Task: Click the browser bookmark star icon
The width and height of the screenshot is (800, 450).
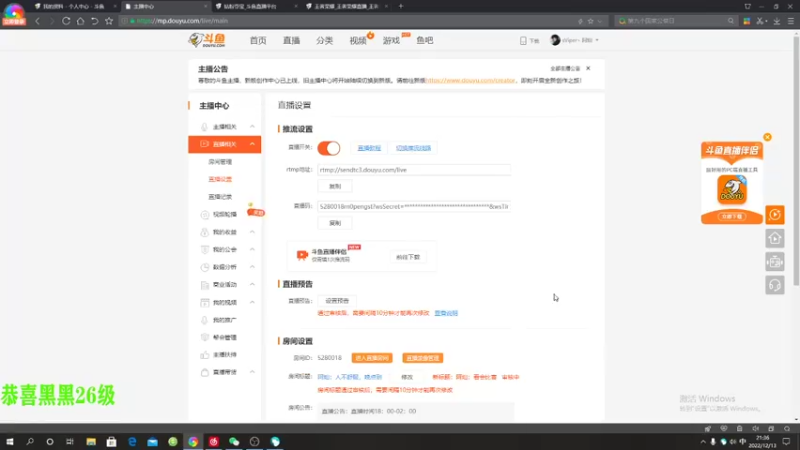Action: coord(109,21)
